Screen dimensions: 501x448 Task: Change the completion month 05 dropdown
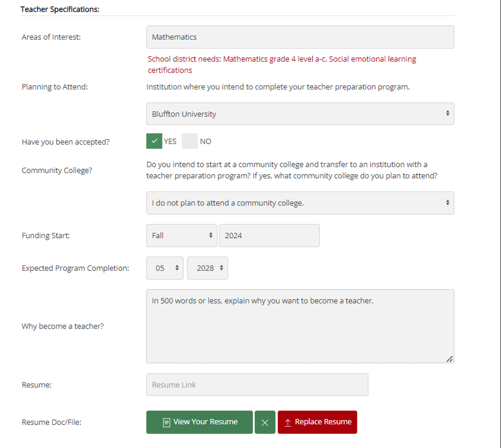click(165, 268)
